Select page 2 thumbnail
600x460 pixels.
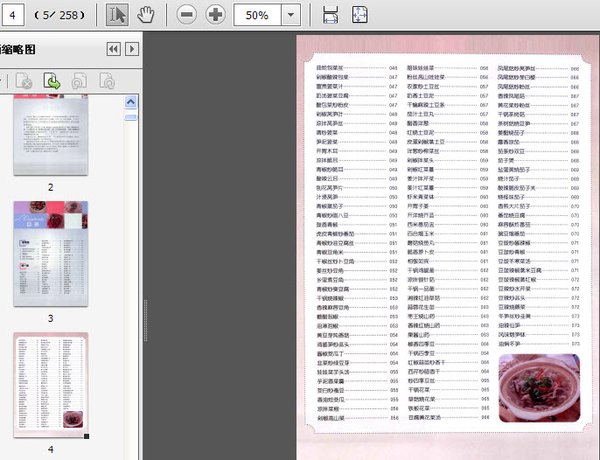point(50,140)
